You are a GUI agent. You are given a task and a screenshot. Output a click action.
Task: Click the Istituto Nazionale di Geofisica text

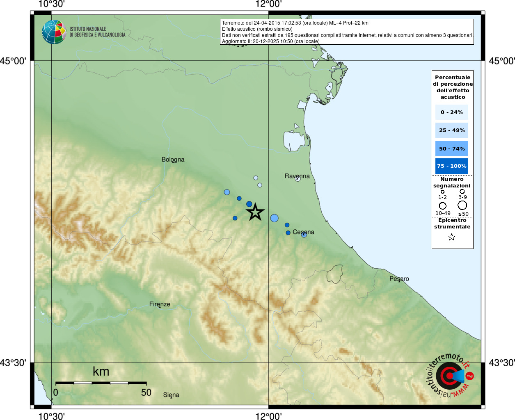point(97,32)
